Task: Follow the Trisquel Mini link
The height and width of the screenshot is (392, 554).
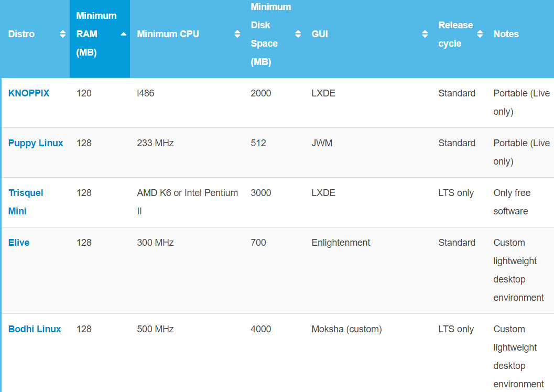Action: (x=26, y=202)
